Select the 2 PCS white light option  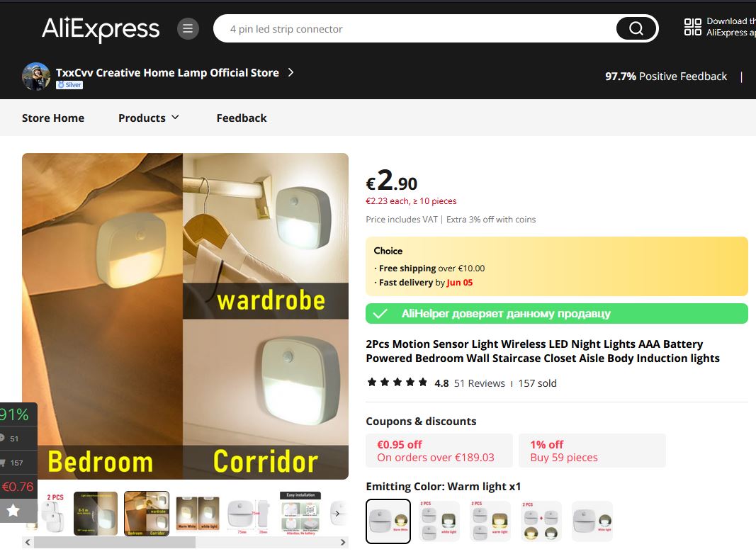point(439,521)
